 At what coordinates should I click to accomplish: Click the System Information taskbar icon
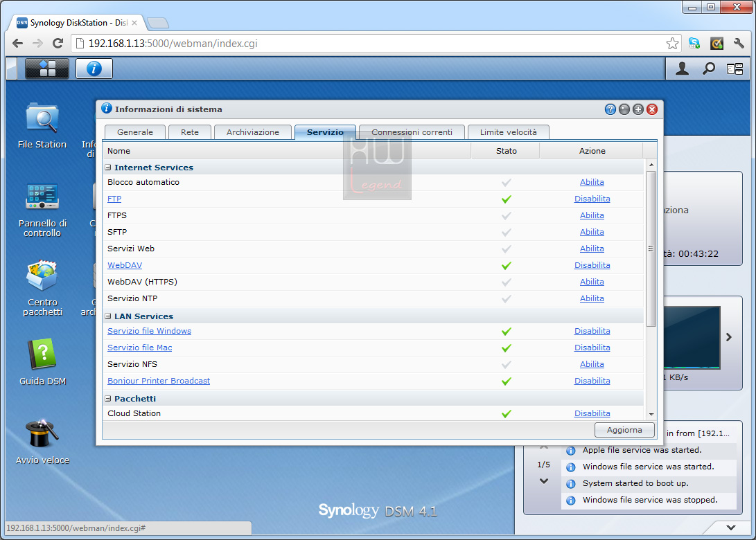pos(94,69)
